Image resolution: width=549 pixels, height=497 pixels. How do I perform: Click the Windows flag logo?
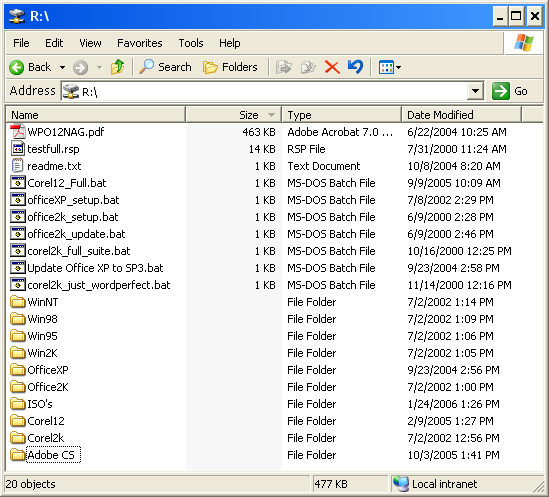point(523,43)
